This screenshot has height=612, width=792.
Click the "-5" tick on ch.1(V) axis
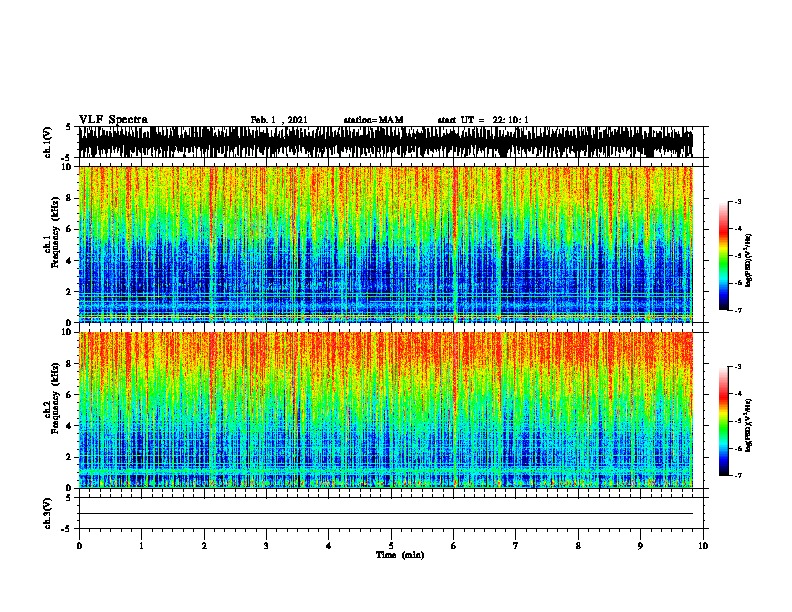click(x=67, y=158)
